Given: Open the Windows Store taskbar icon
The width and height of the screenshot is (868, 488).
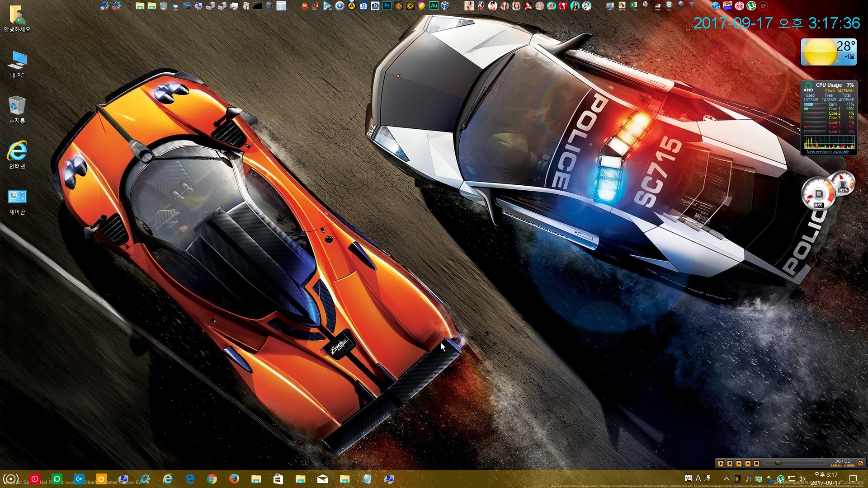Looking at the screenshot, I should tap(278, 479).
